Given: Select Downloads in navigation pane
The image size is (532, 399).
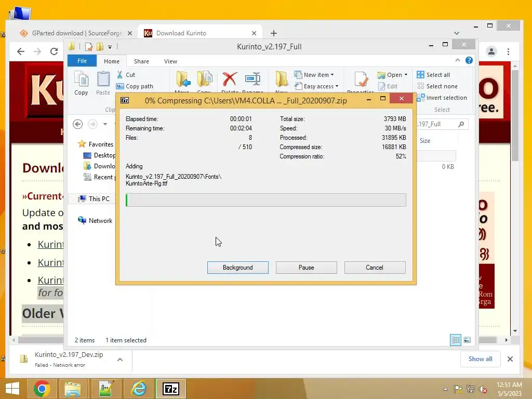Looking at the screenshot, I should point(99,166).
